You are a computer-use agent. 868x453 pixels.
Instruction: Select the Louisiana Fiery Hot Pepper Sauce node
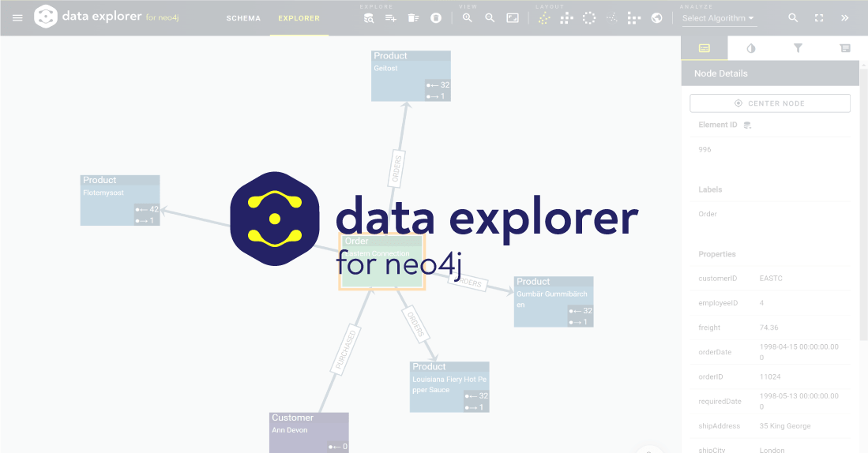[449, 387]
